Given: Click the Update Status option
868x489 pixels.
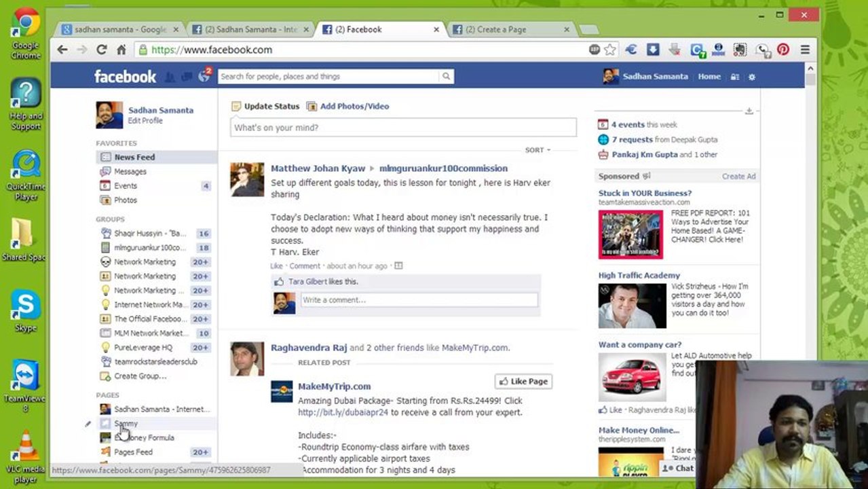Looking at the screenshot, I should click(265, 106).
